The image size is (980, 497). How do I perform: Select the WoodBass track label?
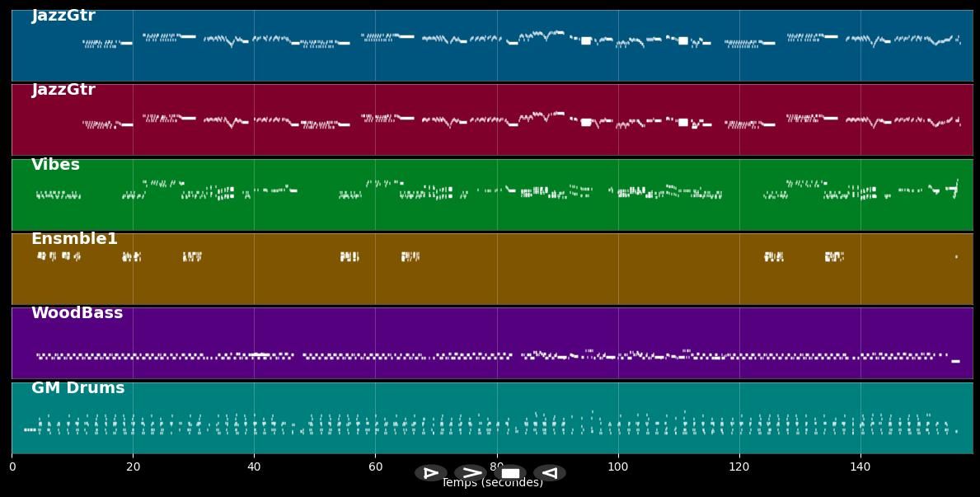(77, 313)
